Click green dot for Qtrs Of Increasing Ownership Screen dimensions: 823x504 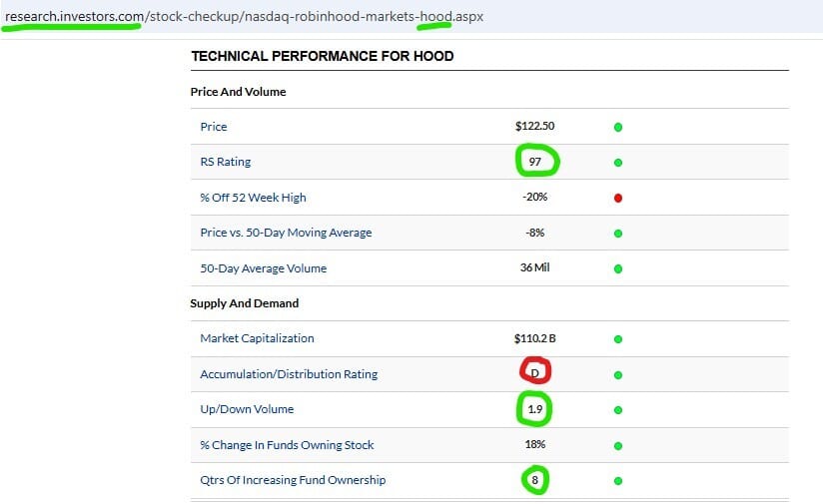(618, 481)
